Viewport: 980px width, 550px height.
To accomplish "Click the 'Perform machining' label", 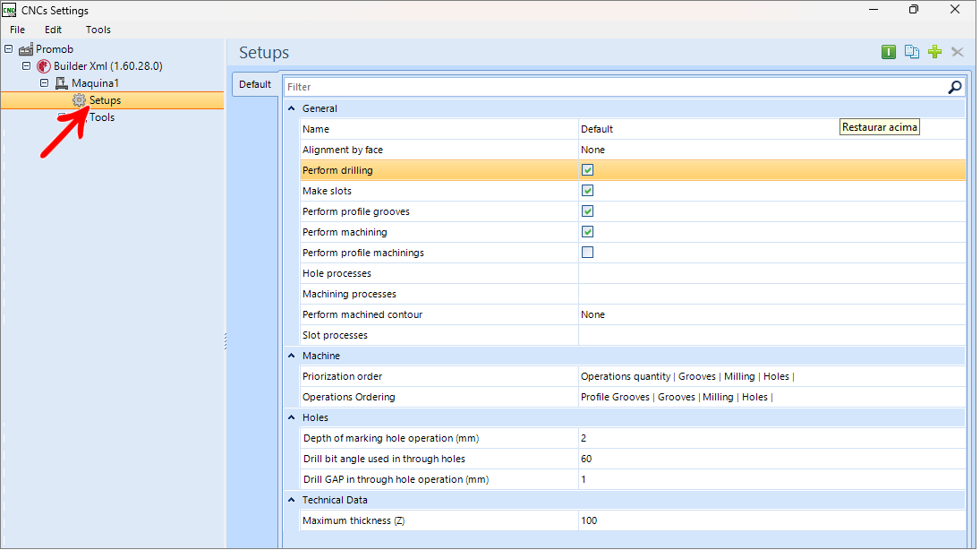I will click(x=345, y=232).
